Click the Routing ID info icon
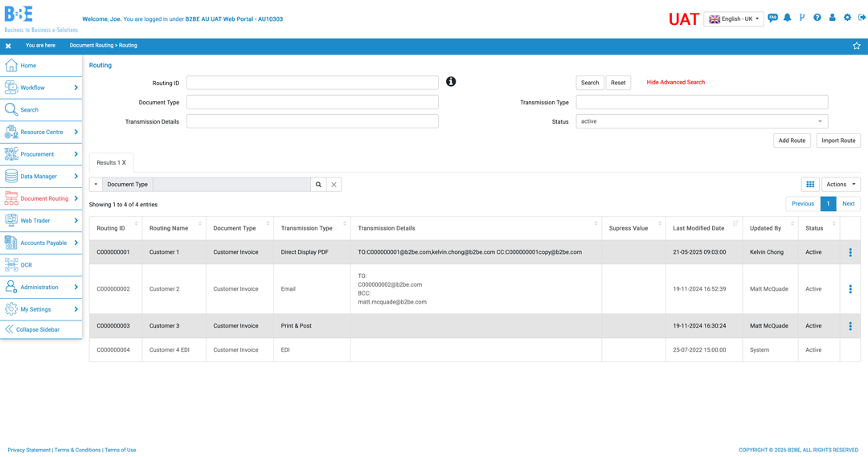This screenshot has width=868, height=457. 451,82
